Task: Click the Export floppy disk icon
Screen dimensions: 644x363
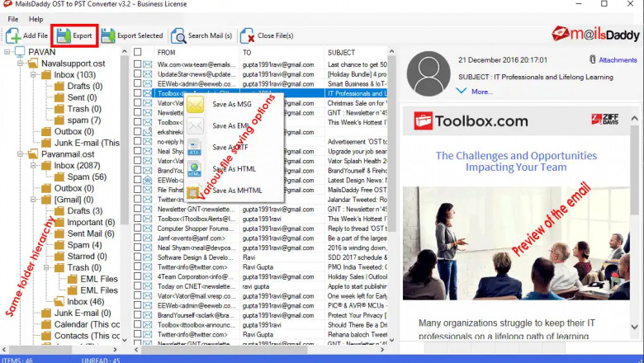Action: [x=64, y=36]
